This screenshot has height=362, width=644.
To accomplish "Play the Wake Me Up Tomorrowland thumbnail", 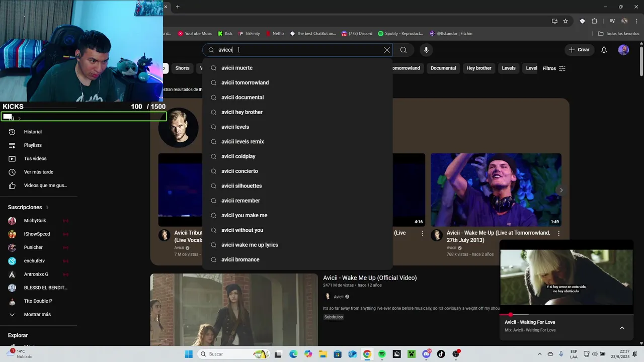I will (496, 190).
